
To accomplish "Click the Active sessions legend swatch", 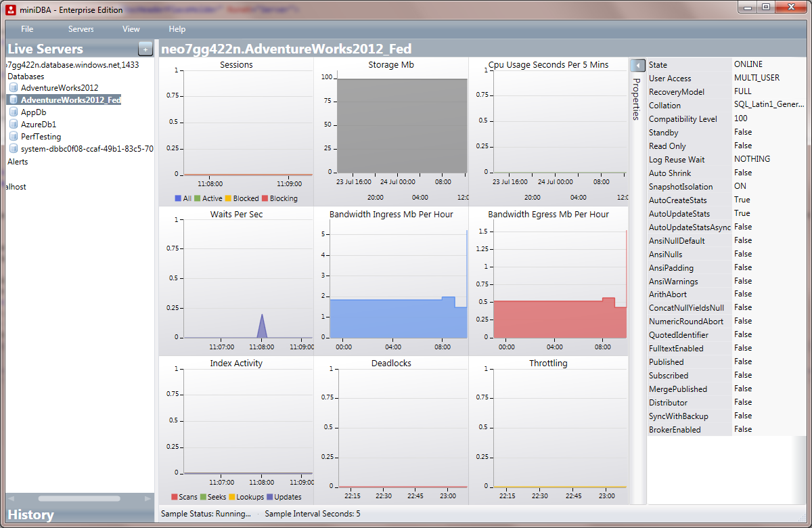I will coord(197,198).
